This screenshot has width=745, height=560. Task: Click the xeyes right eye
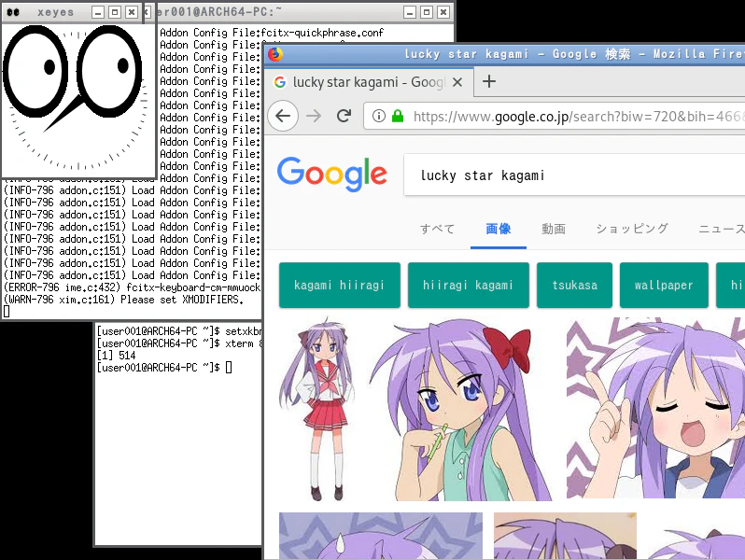point(110,71)
